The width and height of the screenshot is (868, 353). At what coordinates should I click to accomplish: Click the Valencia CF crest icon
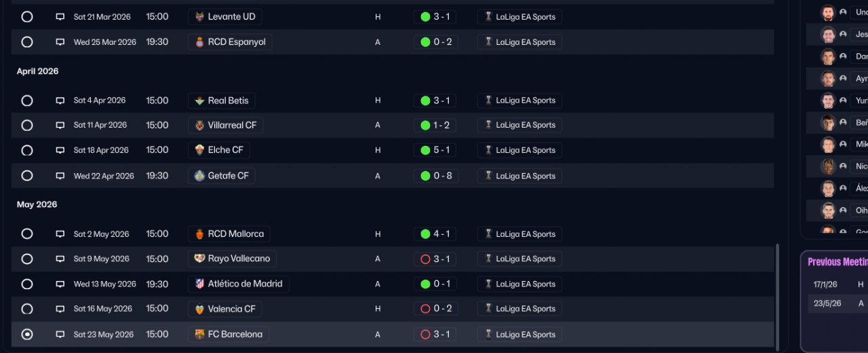(x=199, y=309)
